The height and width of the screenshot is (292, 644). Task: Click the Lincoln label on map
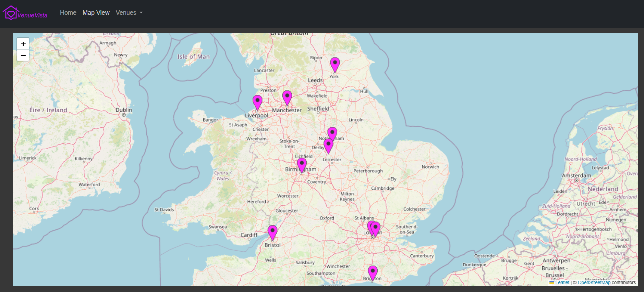click(356, 120)
